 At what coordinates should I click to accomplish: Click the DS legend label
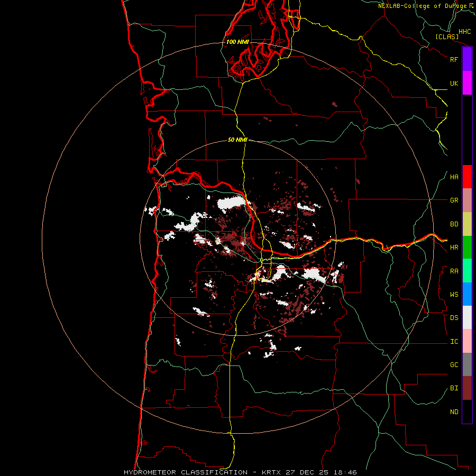tap(454, 317)
